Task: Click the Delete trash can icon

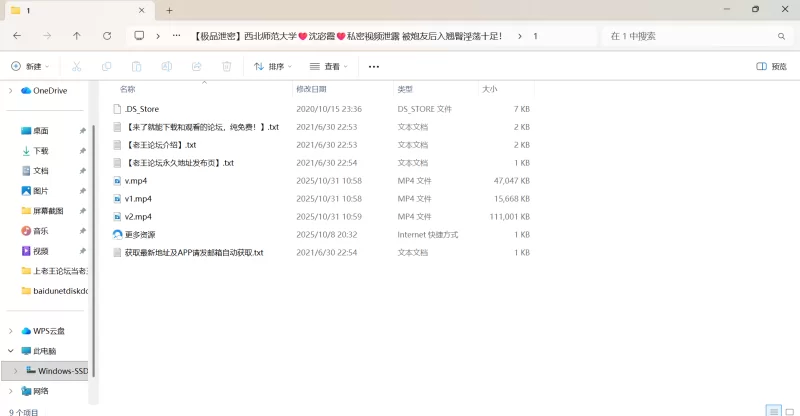Action: (x=226, y=67)
